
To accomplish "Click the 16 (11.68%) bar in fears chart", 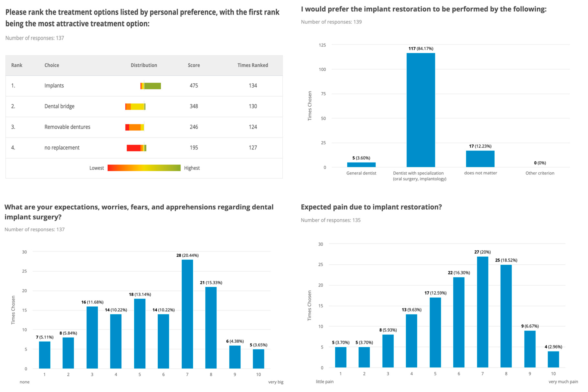I will pos(92,337).
